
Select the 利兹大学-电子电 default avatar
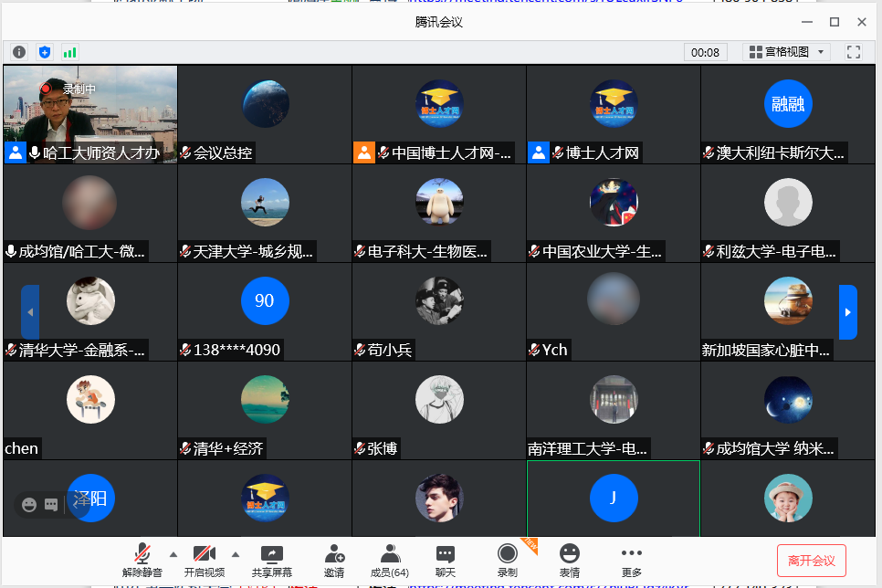click(x=788, y=203)
